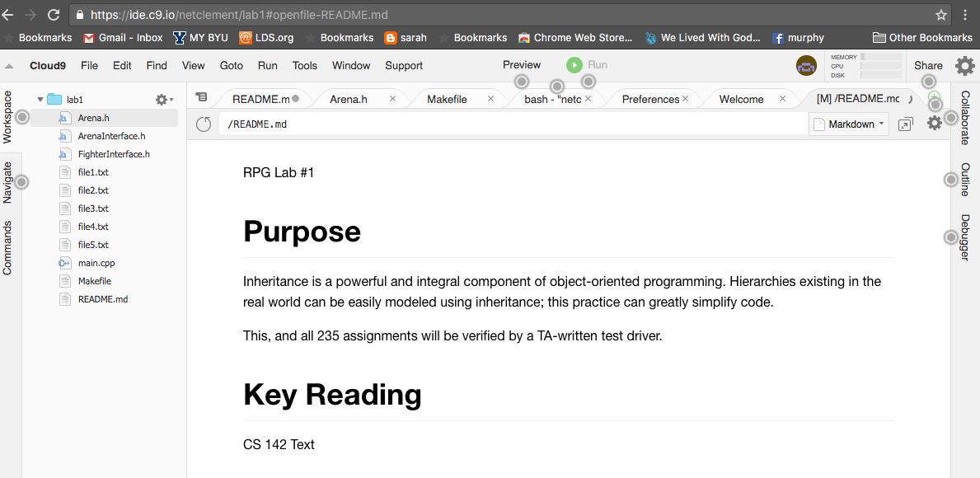Switch to the Makefile tab
The width and height of the screenshot is (980, 478).
point(447,99)
